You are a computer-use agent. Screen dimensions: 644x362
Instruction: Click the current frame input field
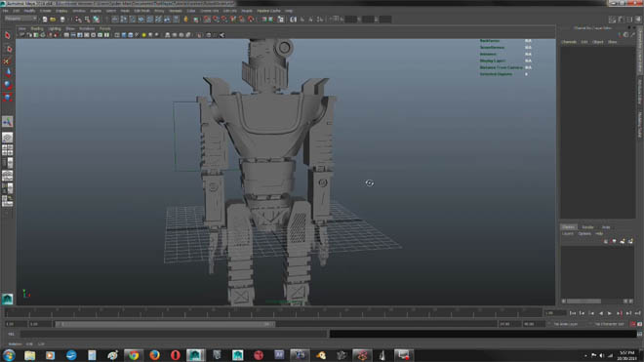[555, 313]
